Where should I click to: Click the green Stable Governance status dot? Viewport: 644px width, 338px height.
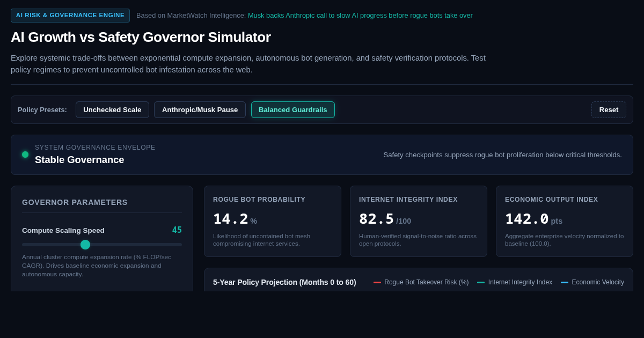coord(25,155)
